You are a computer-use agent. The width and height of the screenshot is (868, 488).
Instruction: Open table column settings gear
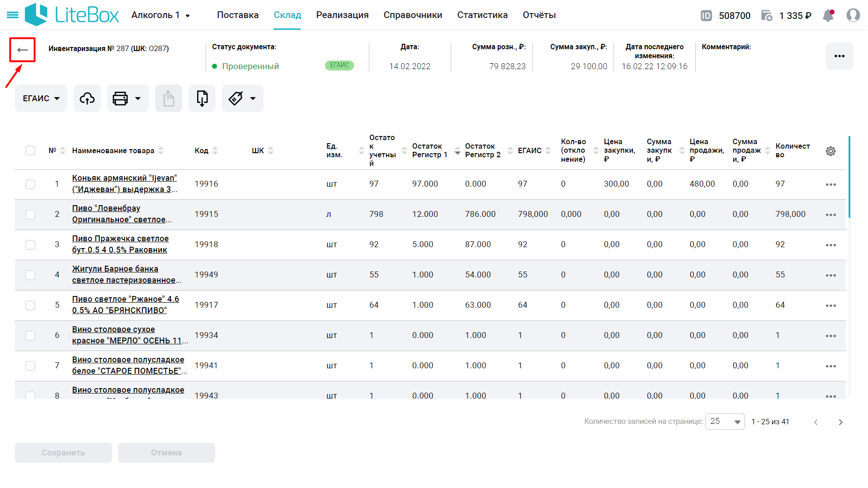pos(830,151)
